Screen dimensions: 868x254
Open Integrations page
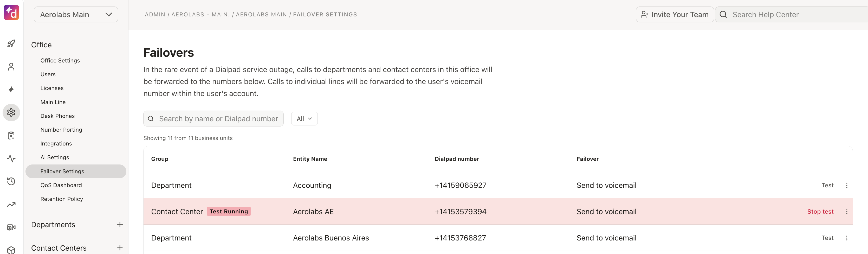[x=56, y=144]
